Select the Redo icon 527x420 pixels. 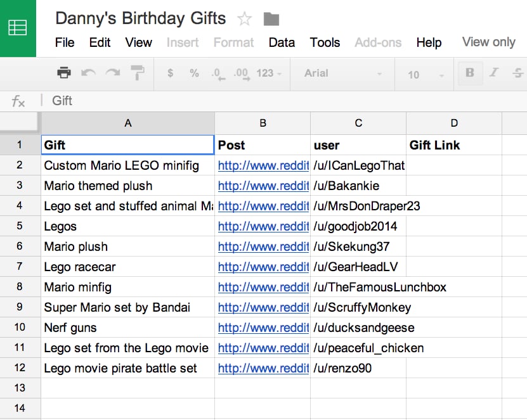[114, 73]
